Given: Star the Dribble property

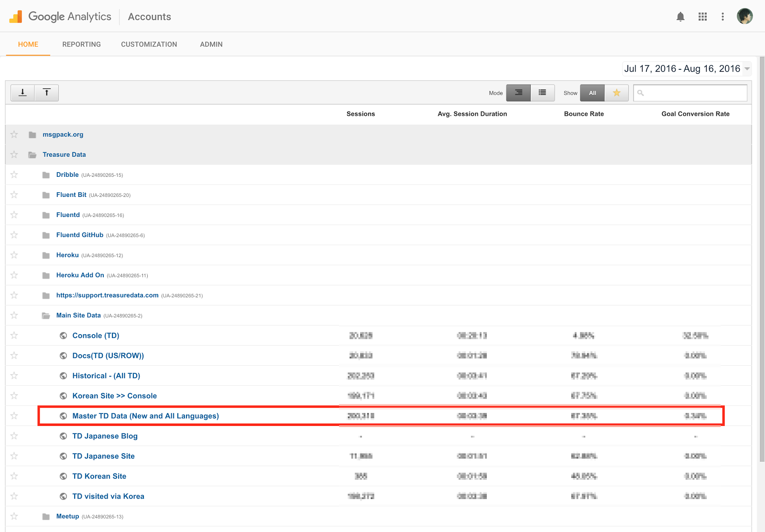Looking at the screenshot, I should [14, 174].
